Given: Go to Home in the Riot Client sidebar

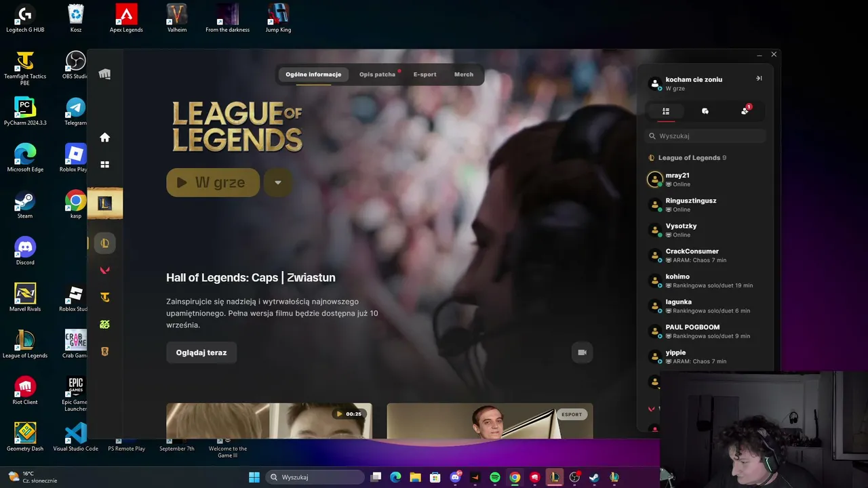Looking at the screenshot, I should point(104,138).
